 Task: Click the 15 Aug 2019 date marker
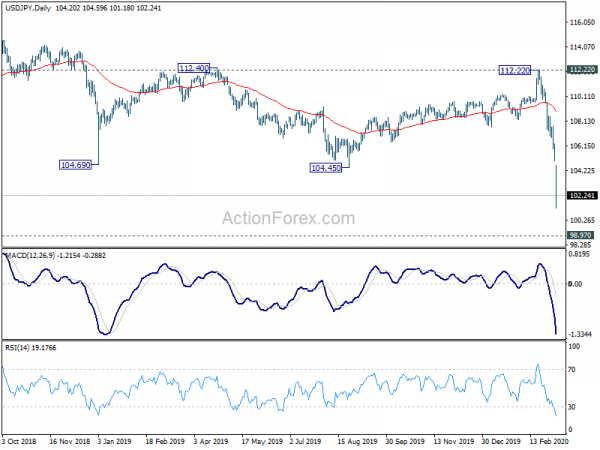(357, 441)
